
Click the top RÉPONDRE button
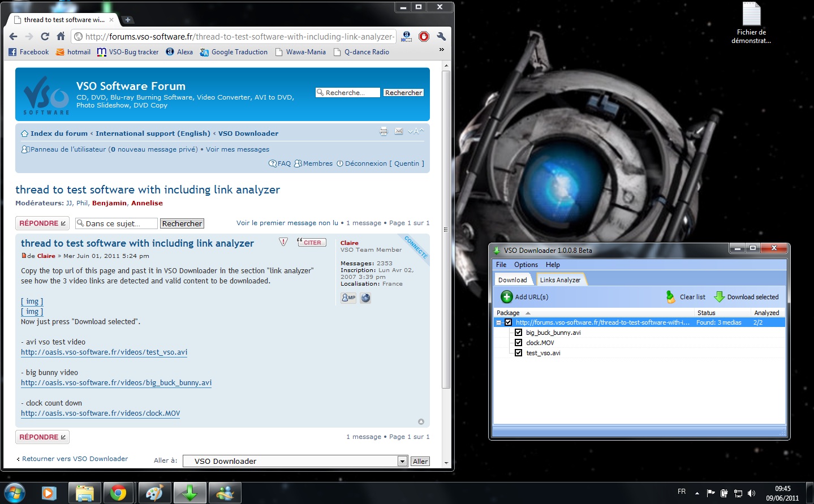pos(42,223)
